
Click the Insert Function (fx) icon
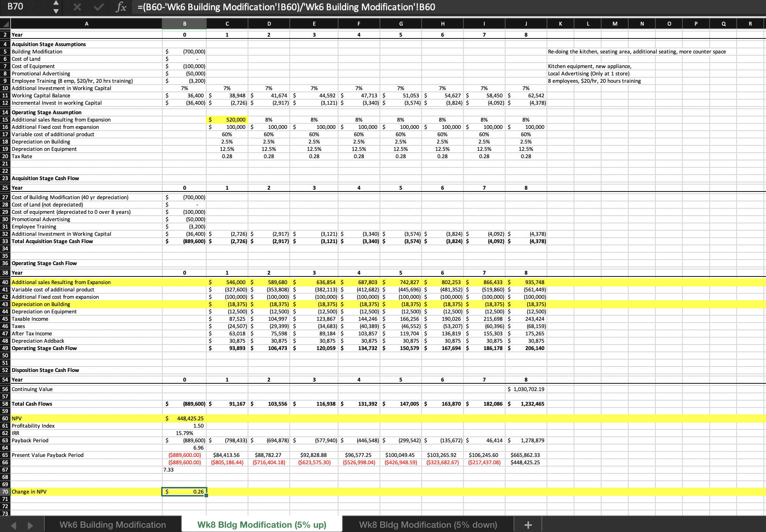click(121, 7)
